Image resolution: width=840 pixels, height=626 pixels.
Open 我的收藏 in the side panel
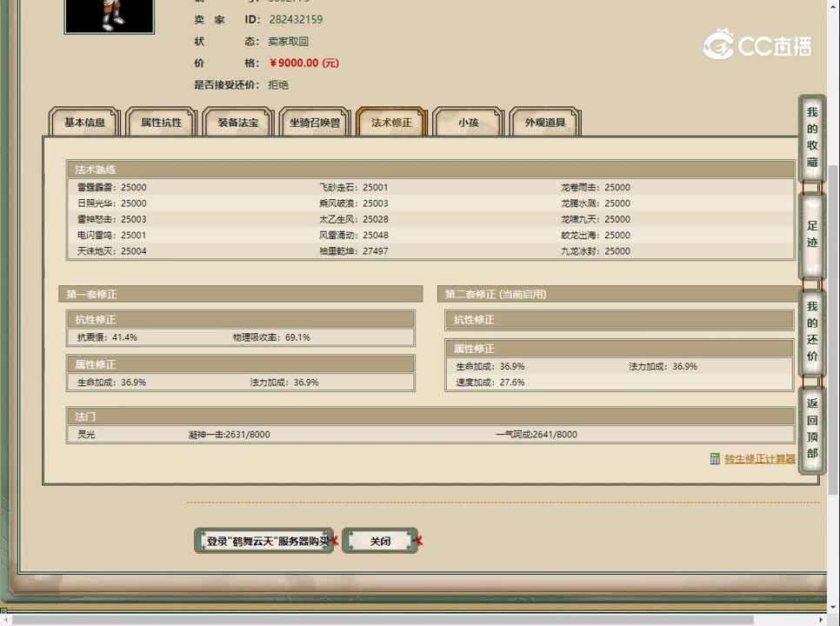click(x=811, y=137)
